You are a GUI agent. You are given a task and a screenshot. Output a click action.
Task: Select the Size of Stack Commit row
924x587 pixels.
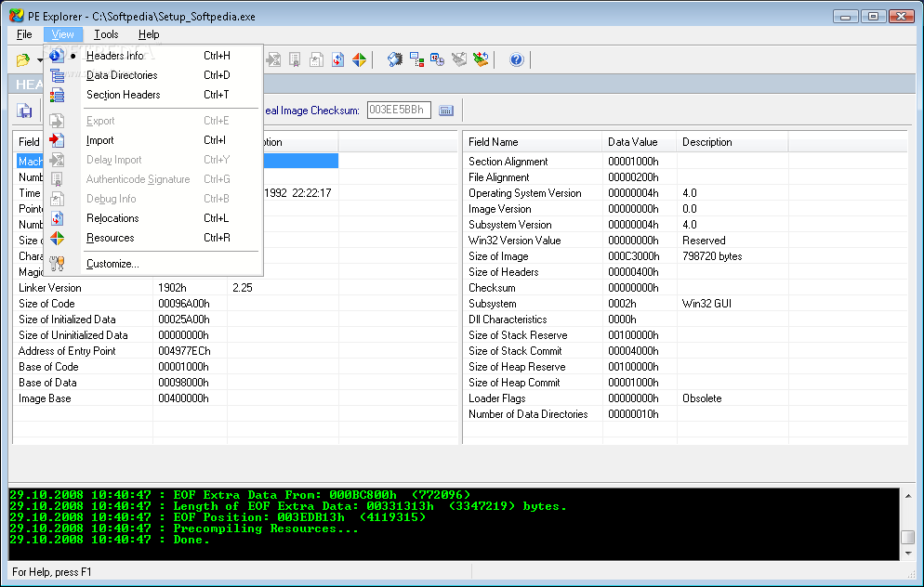click(x=685, y=351)
